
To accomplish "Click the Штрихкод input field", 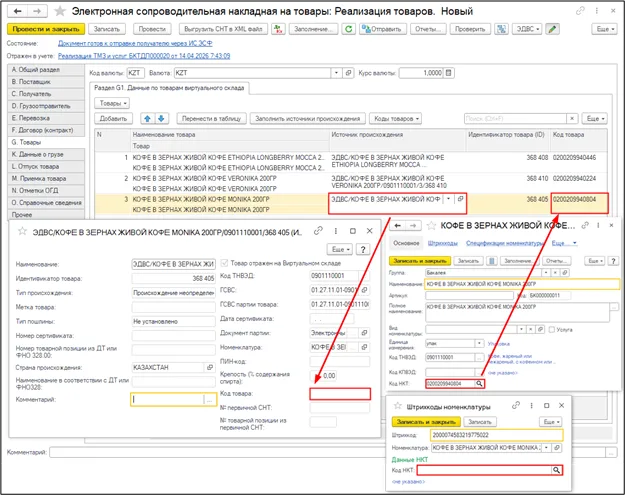I will coord(496,435).
